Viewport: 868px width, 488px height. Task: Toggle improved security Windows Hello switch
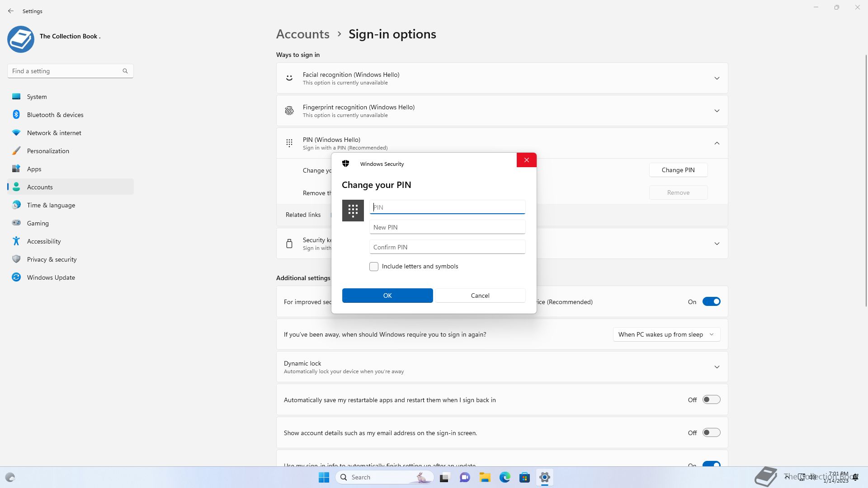(711, 301)
